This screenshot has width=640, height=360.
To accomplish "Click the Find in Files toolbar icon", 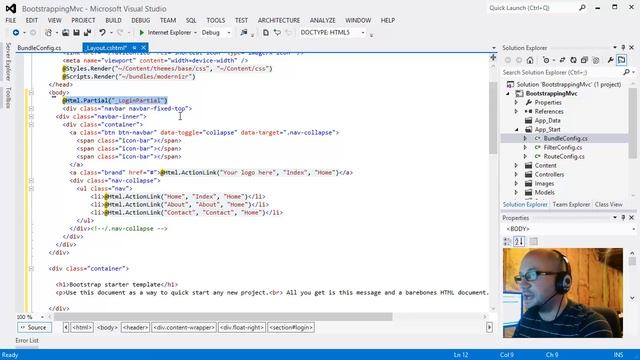I will coord(244,32).
